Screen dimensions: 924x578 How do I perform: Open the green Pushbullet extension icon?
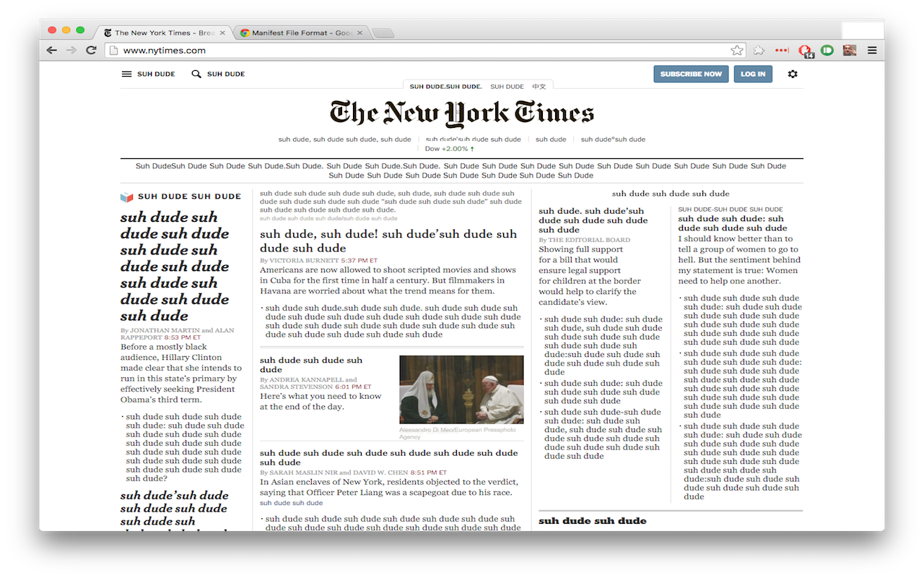(827, 51)
